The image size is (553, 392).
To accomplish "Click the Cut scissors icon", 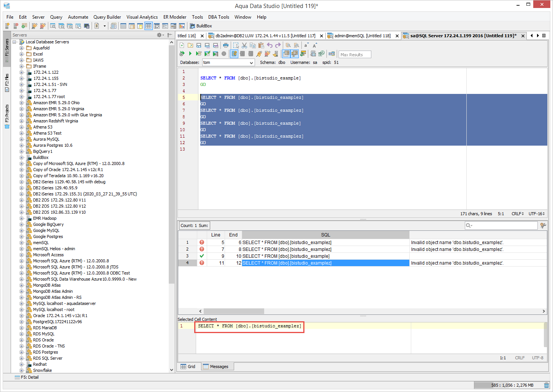I will point(244,45).
